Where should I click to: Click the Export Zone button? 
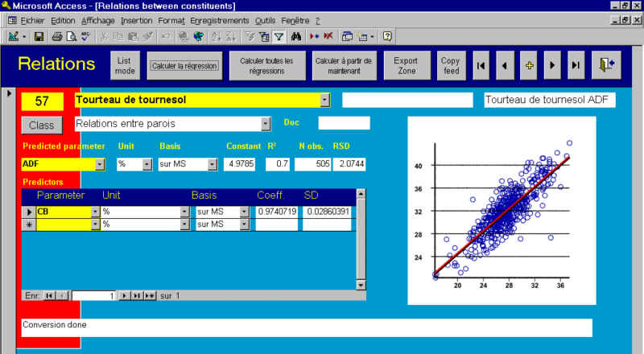(x=406, y=65)
